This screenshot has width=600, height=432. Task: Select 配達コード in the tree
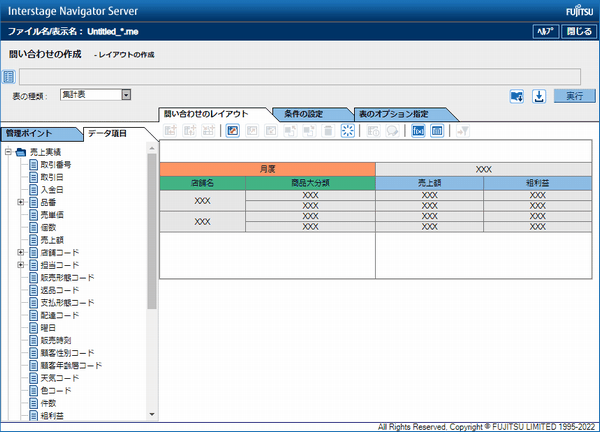[60, 316]
